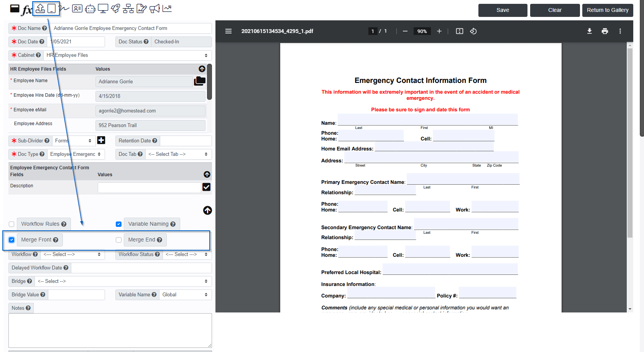This screenshot has width=644, height=352.
Task: Print the PDF document
Action: (605, 31)
